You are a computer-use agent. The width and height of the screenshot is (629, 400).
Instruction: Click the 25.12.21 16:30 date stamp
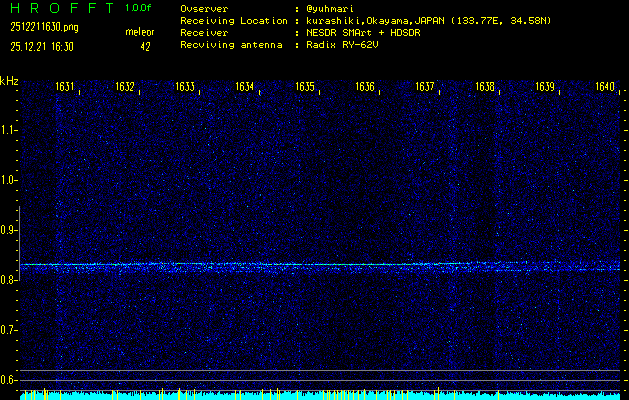coord(42,46)
